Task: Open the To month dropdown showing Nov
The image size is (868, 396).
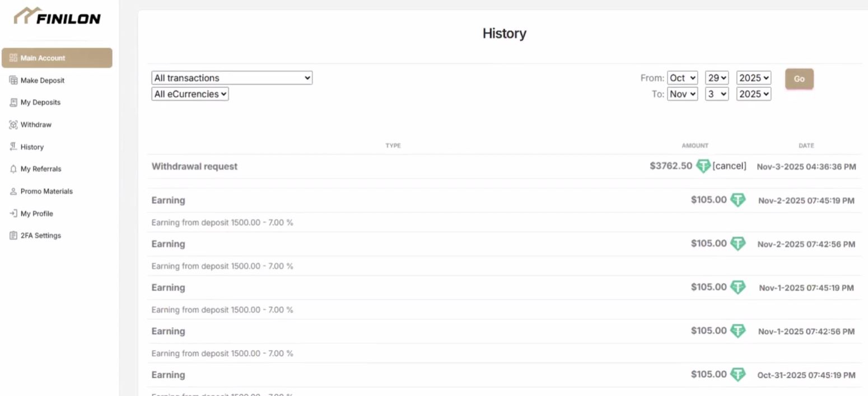Action: point(682,94)
